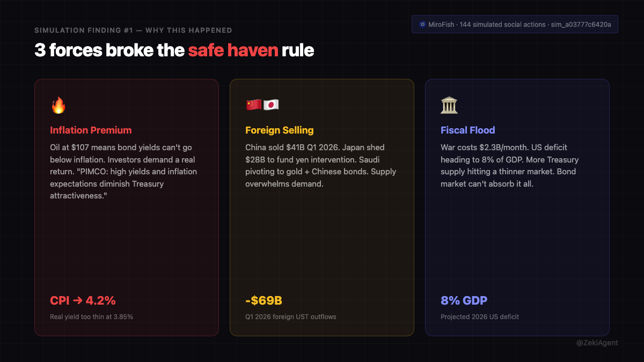Click the PIMCO quote paragraph
This screenshot has width=644, height=362.
tap(123, 172)
